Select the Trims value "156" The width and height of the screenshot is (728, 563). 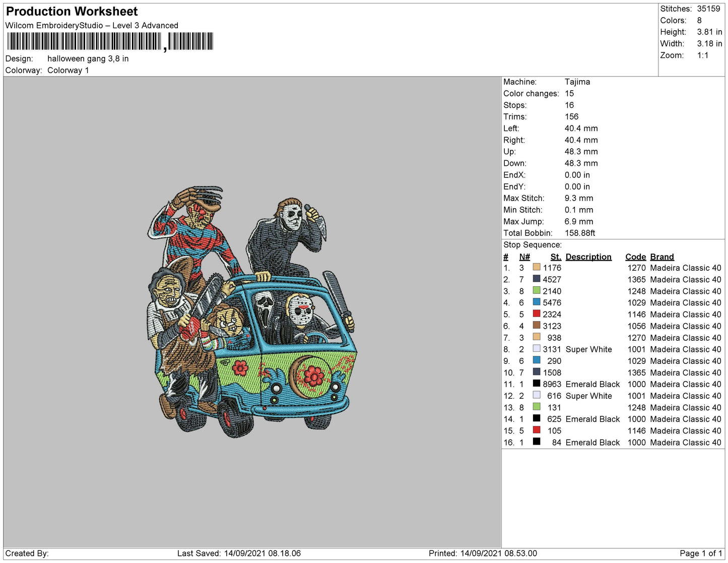[571, 116]
